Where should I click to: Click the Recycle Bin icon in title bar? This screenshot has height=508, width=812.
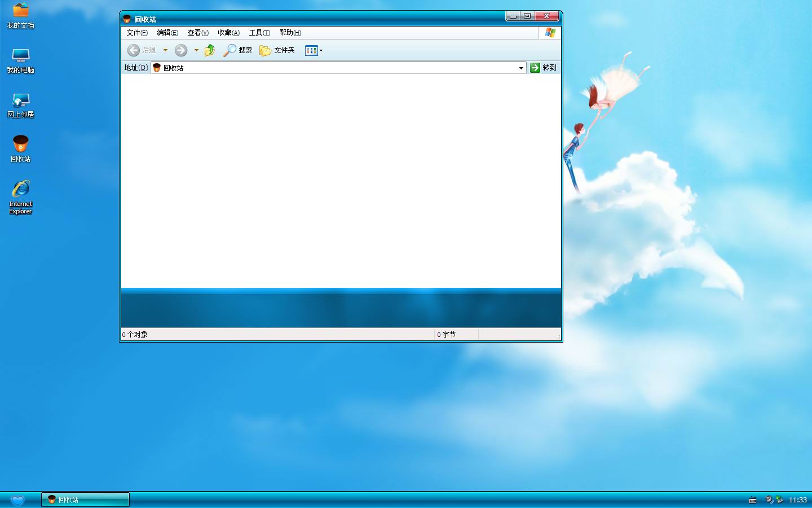[127, 19]
